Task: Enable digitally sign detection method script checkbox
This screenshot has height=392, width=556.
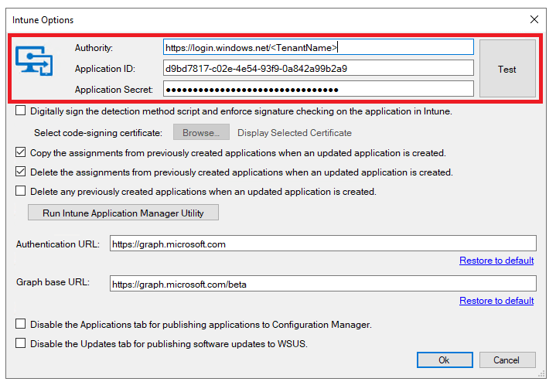Action: click(x=21, y=111)
